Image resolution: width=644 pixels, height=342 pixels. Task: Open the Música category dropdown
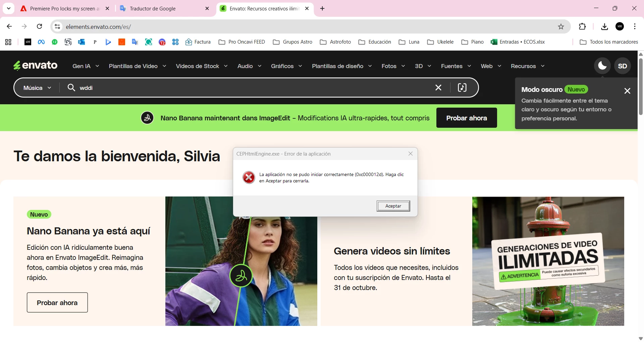coord(37,88)
